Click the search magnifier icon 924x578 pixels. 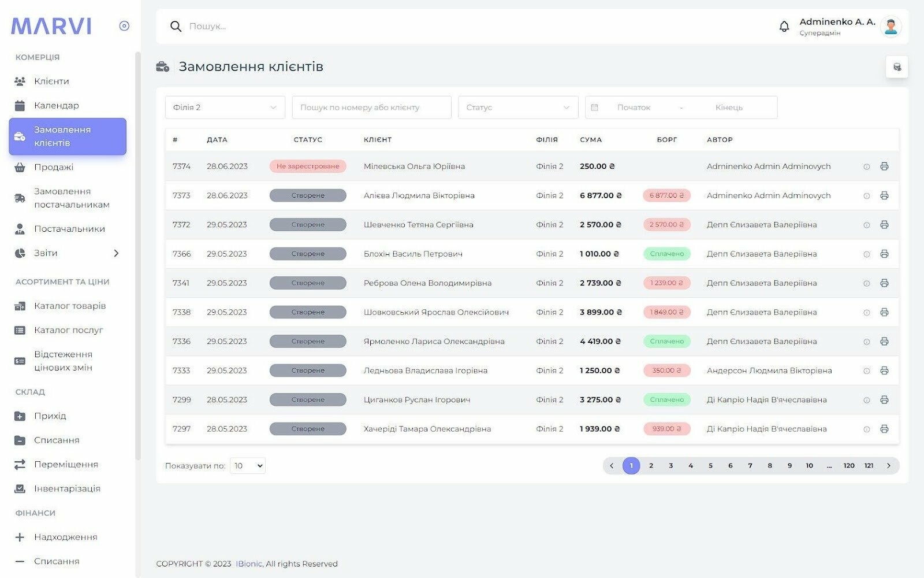[176, 27]
